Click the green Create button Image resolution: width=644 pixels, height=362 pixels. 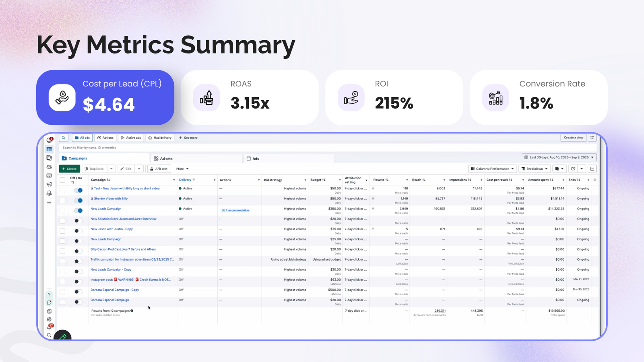click(x=69, y=169)
